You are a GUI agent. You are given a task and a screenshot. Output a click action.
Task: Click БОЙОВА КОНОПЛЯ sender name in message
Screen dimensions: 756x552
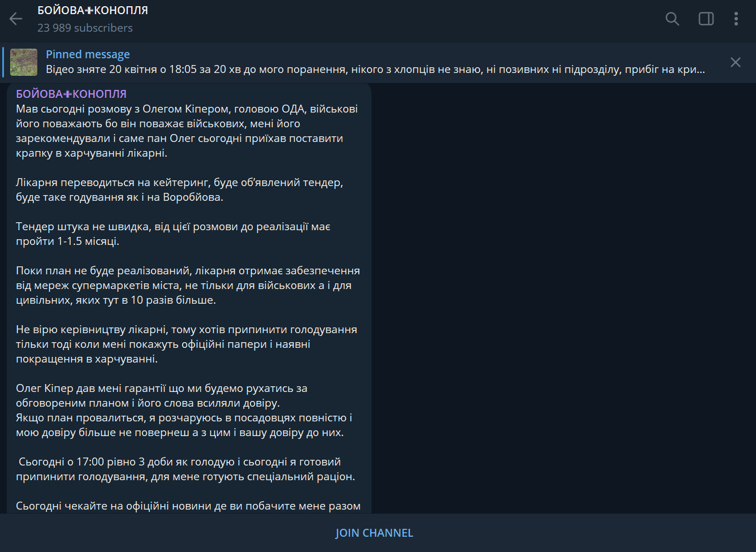(x=71, y=94)
